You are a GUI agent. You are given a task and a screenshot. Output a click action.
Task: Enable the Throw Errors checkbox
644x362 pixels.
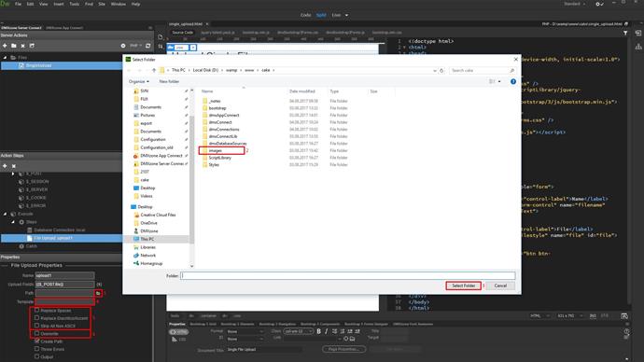pos(37,349)
